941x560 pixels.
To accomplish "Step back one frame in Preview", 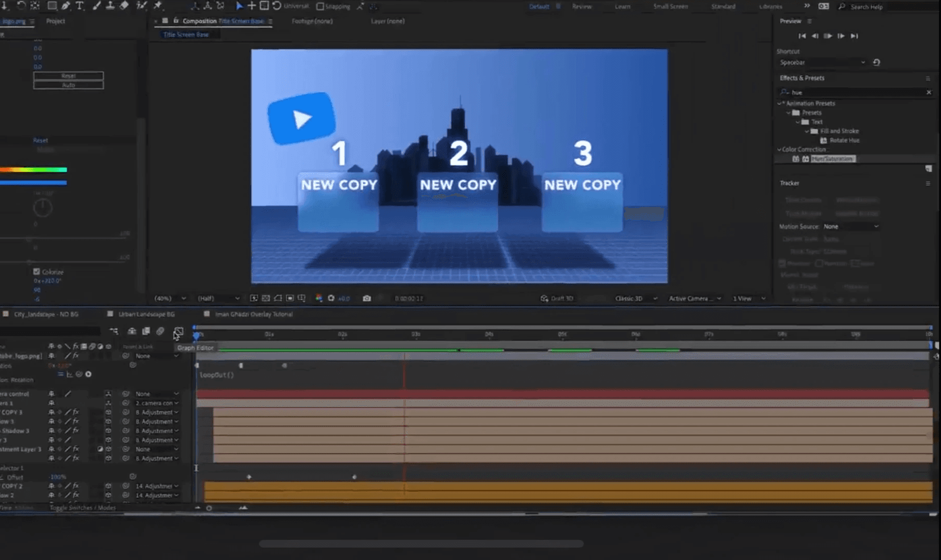I will click(815, 36).
